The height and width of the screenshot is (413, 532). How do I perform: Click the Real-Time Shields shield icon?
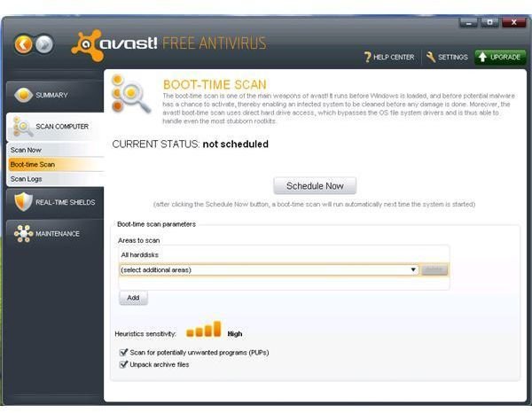23,202
